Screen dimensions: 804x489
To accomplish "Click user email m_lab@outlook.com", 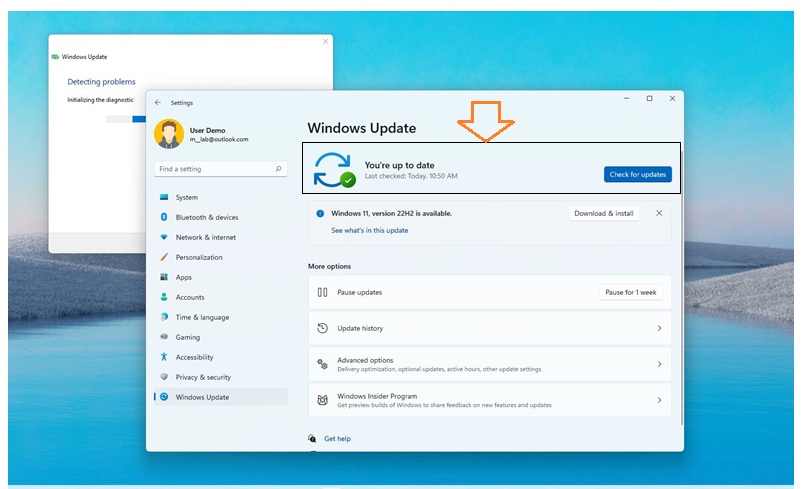I will point(219,139).
